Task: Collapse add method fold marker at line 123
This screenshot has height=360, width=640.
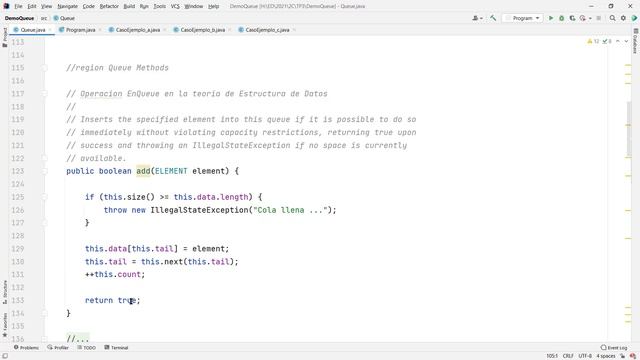Action: 44,171
